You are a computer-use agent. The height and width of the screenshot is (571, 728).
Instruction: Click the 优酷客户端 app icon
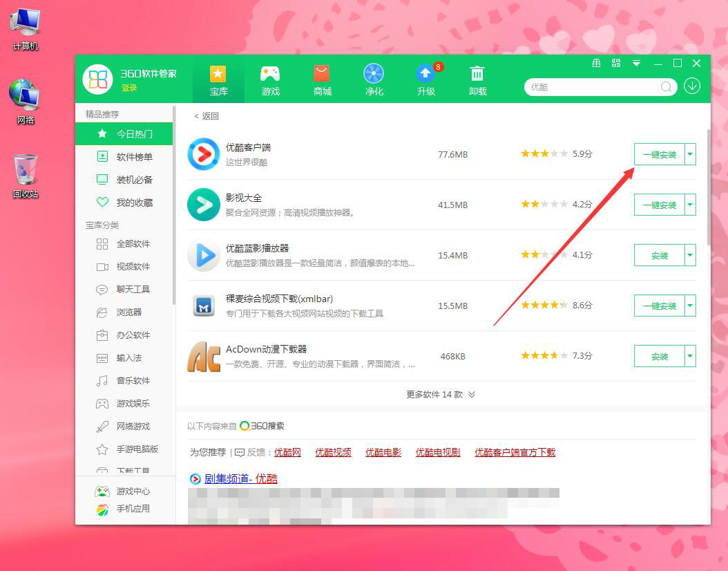pyautogui.click(x=203, y=154)
